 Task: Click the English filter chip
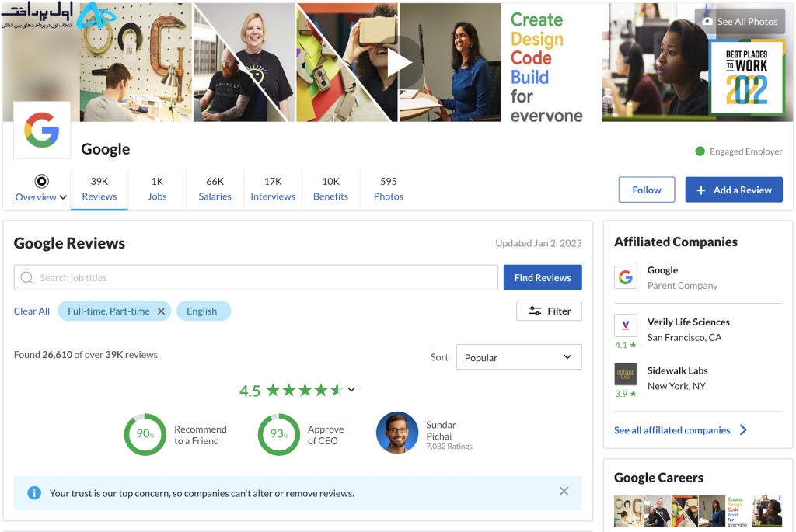[x=204, y=311]
